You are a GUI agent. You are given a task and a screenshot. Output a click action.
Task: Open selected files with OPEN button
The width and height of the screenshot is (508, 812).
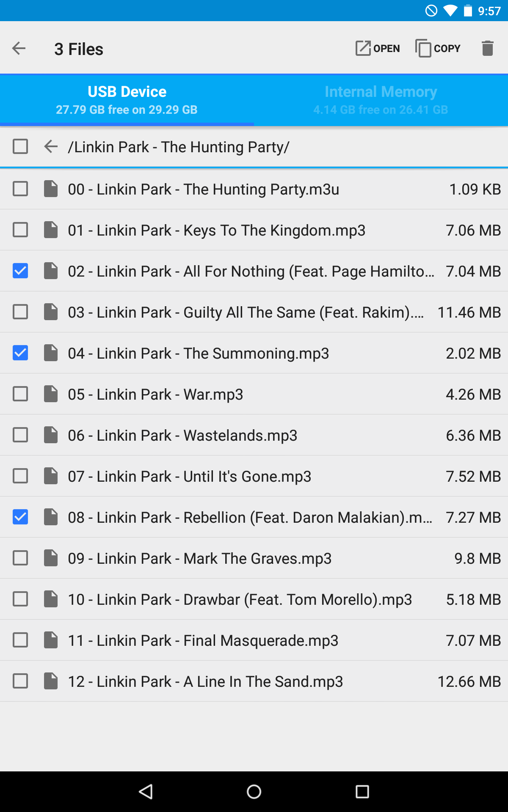[x=378, y=49]
